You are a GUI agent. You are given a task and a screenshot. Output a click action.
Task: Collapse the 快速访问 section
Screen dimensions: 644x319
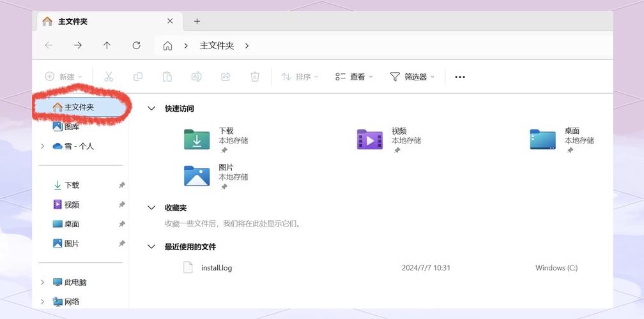click(151, 108)
